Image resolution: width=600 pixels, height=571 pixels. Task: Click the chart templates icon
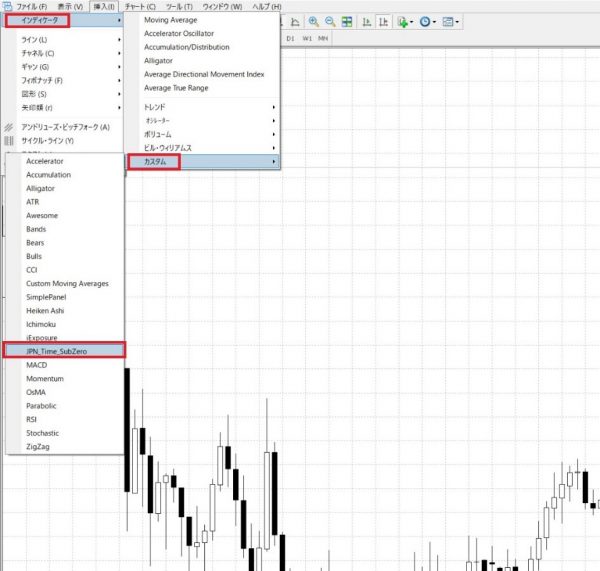tap(450, 21)
